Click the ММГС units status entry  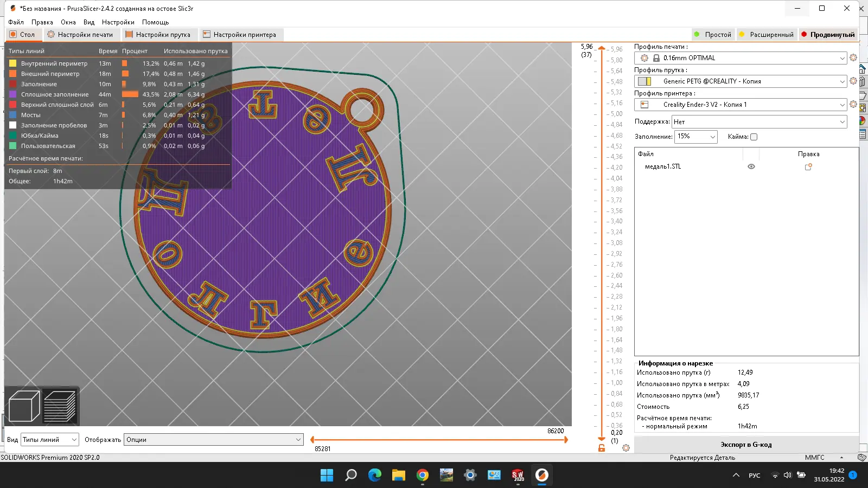[x=814, y=458]
